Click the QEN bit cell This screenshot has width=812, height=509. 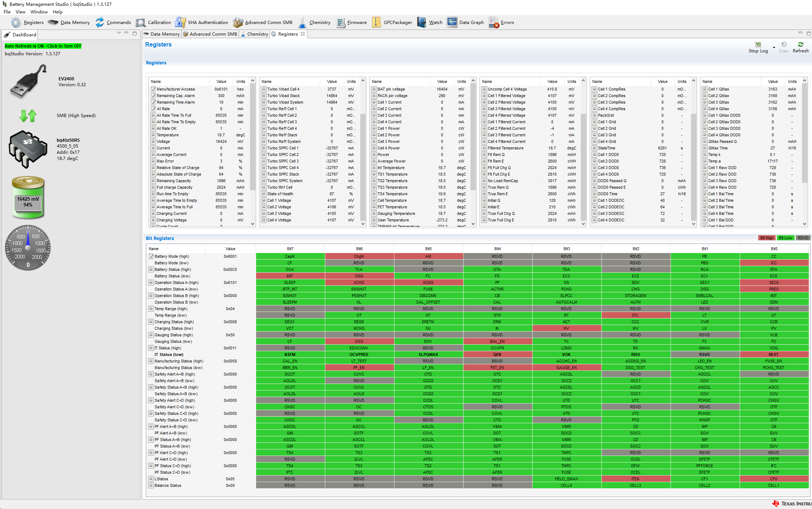(497, 354)
